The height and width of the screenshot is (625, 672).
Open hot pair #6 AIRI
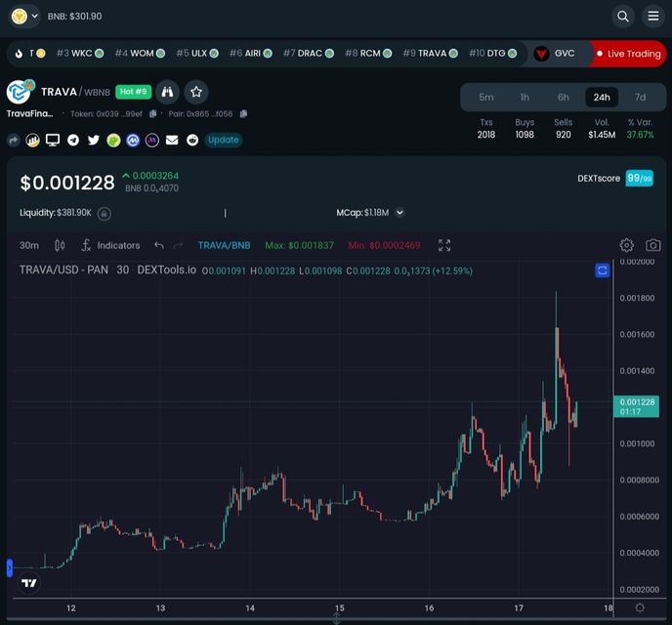251,53
